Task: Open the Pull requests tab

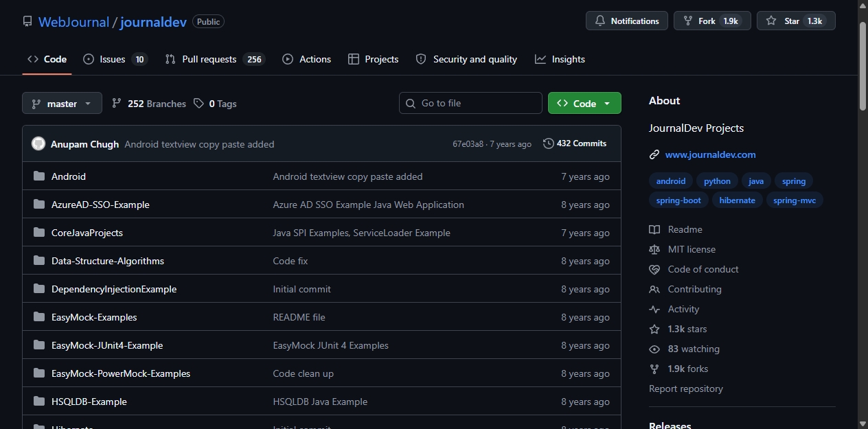Action: tap(215, 59)
